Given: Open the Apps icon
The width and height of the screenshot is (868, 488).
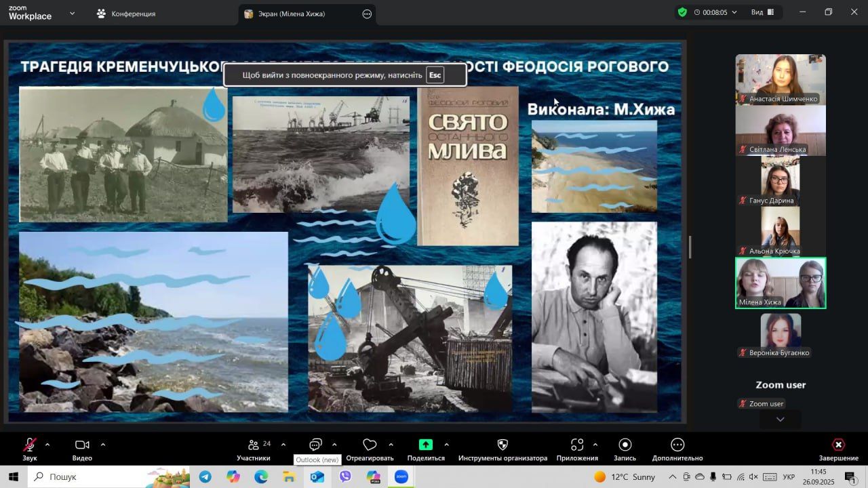Looking at the screenshot, I should tap(577, 445).
